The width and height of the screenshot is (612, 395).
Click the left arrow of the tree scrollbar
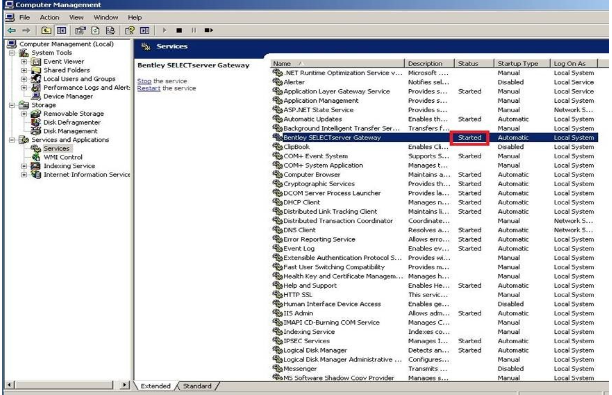10,385
